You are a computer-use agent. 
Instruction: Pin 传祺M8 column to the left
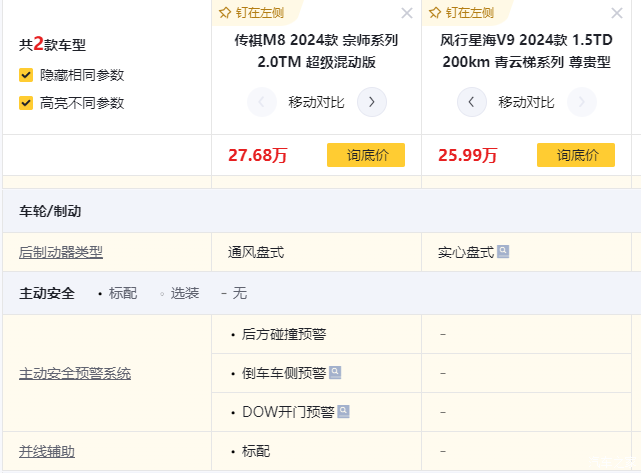[251, 13]
